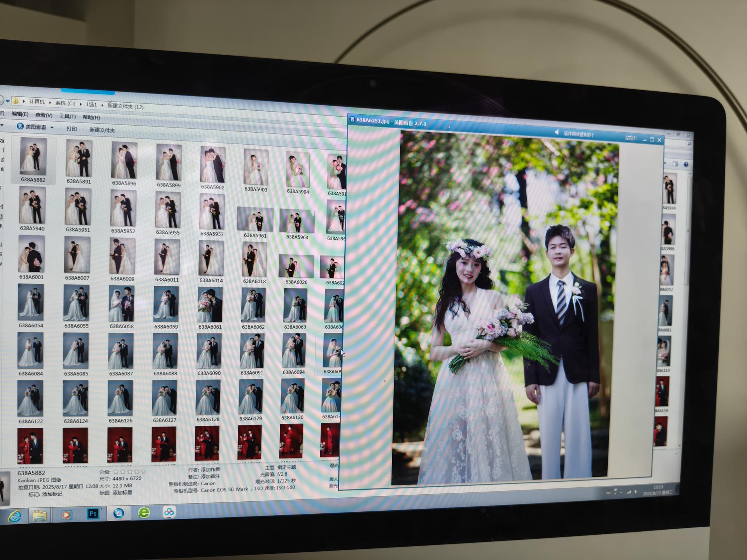747x560 pixels.
Task: Expand the arrow after 1选1 in the address bar
Action: 102,105
